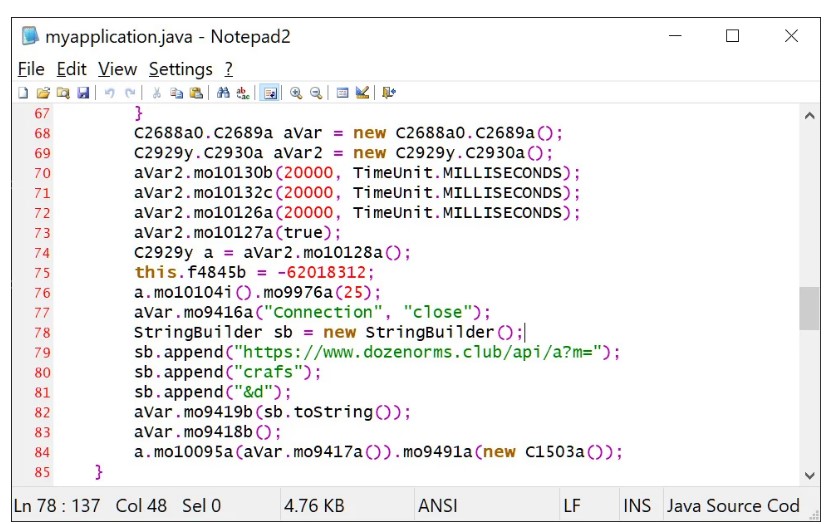This screenshot has height=524, width=826.
Task: Click the "crafs" string on line 80
Action: click(x=268, y=372)
